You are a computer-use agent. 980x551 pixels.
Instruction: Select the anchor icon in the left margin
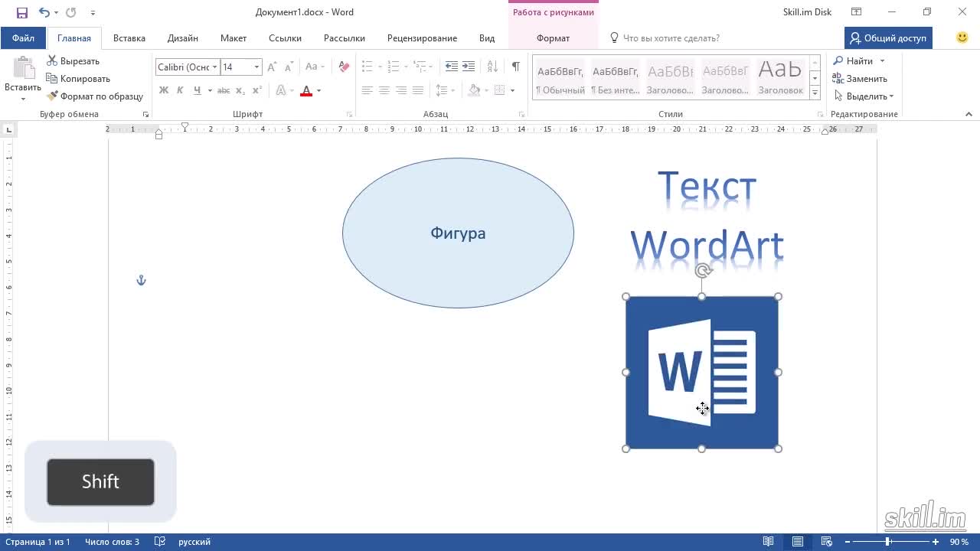[x=141, y=280]
